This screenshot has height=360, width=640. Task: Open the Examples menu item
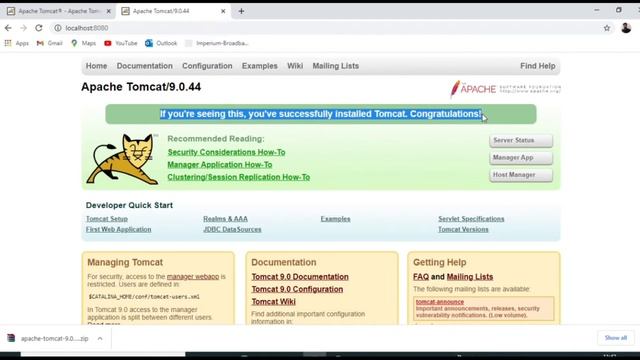click(x=260, y=66)
